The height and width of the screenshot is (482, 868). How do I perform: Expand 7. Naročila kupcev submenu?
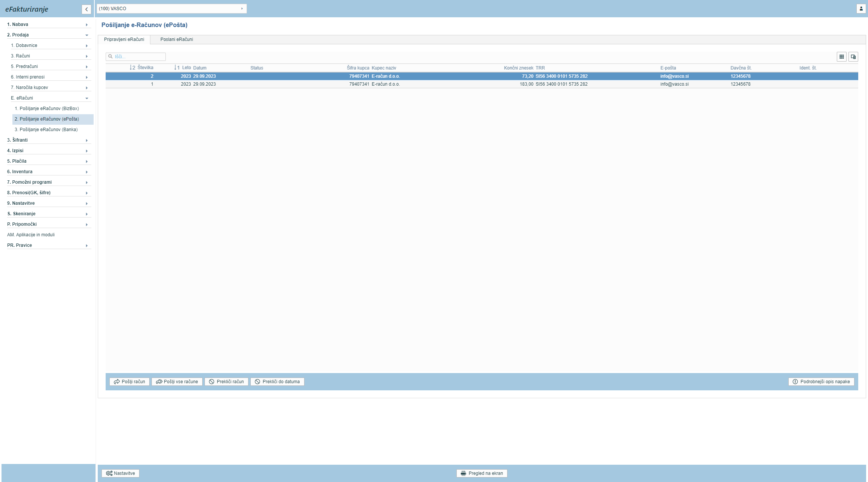(x=51, y=88)
